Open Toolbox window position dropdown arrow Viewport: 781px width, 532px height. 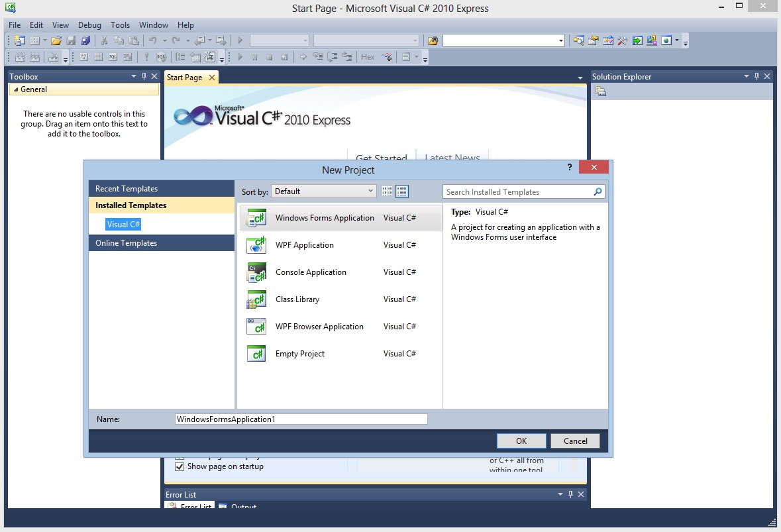click(x=134, y=76)
